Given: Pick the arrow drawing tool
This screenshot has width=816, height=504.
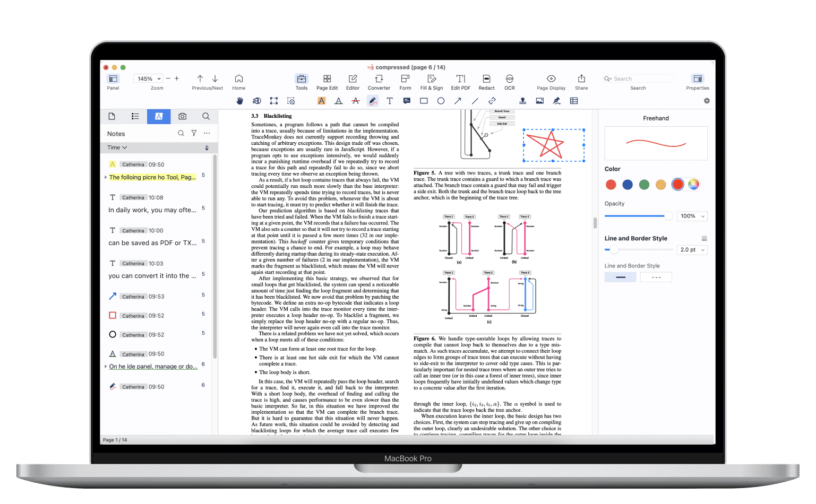Looking at the screenshot, I should [x=458, y=101].
